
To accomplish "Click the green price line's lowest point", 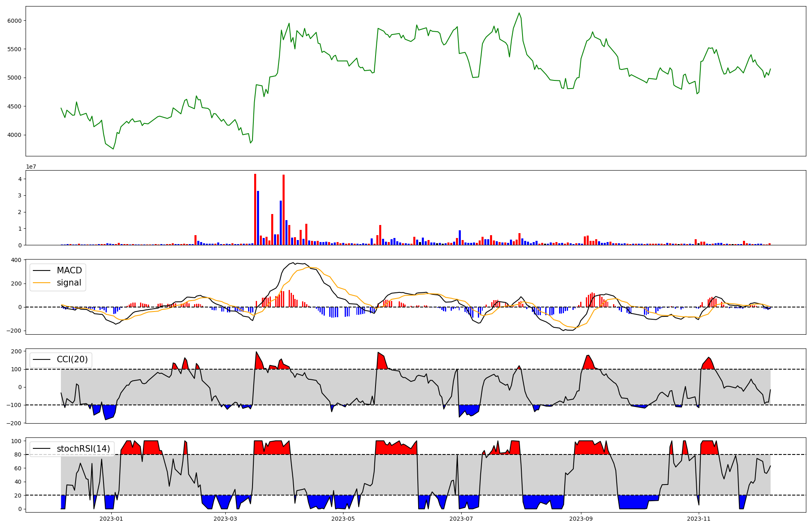I will click(113, 149).
